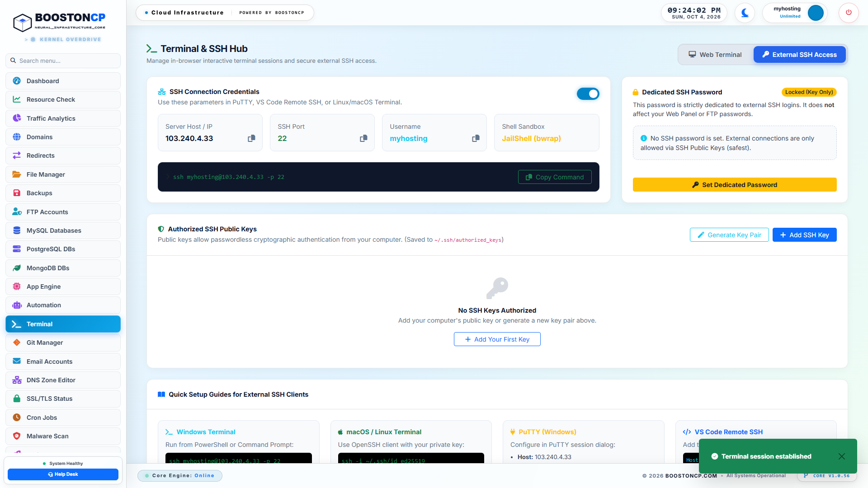Check SSL/TLS Status
Image resolution: width=868 pixels, height=488 pixels.
click(x=63, y=399)
